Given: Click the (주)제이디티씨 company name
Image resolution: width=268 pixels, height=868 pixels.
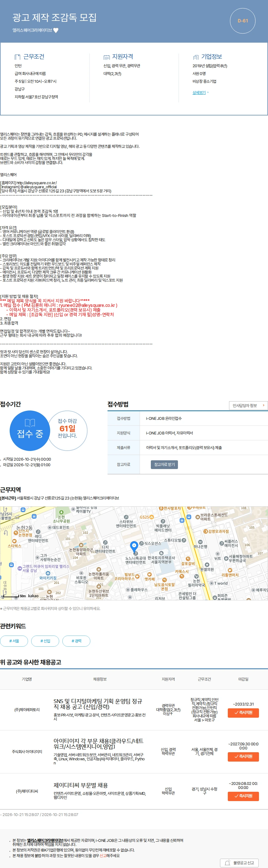Looking at the screenshot, I should coord(27,791).
